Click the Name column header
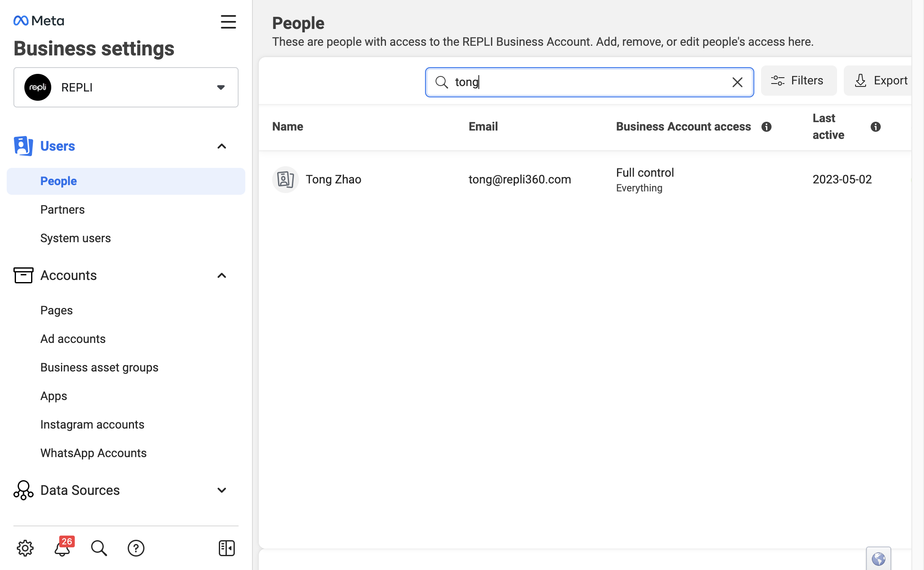The width and height of the screenshot is (924, 570). pos(288,127)
